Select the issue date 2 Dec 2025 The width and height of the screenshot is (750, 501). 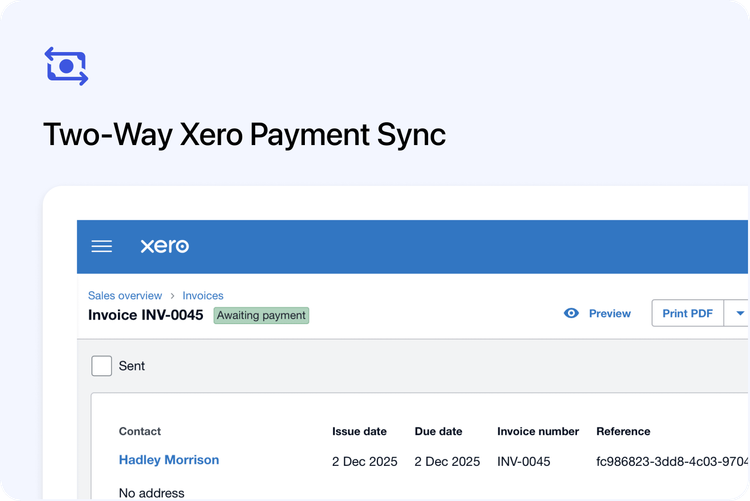coord(364,461)
